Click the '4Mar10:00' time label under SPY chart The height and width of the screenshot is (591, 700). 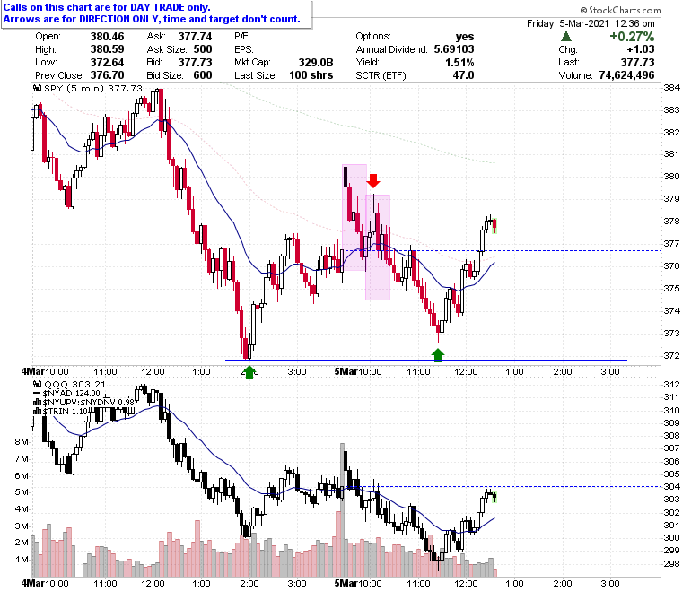[45, 371]
